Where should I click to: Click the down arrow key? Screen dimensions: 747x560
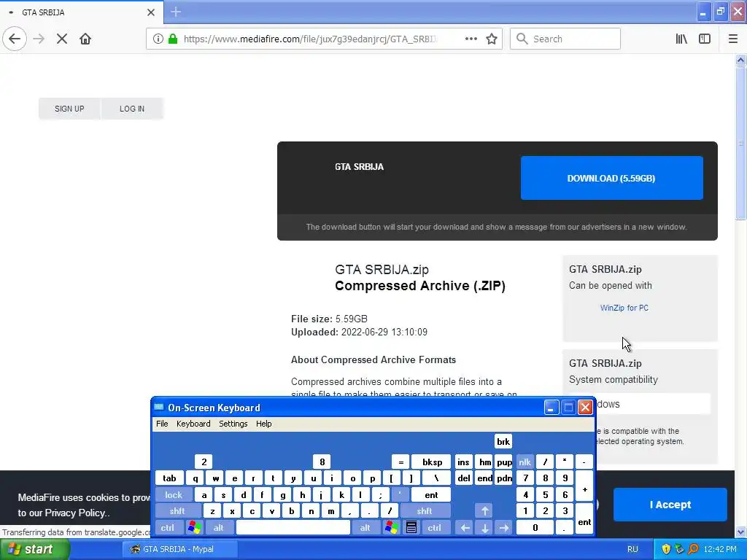pos(485,528)
